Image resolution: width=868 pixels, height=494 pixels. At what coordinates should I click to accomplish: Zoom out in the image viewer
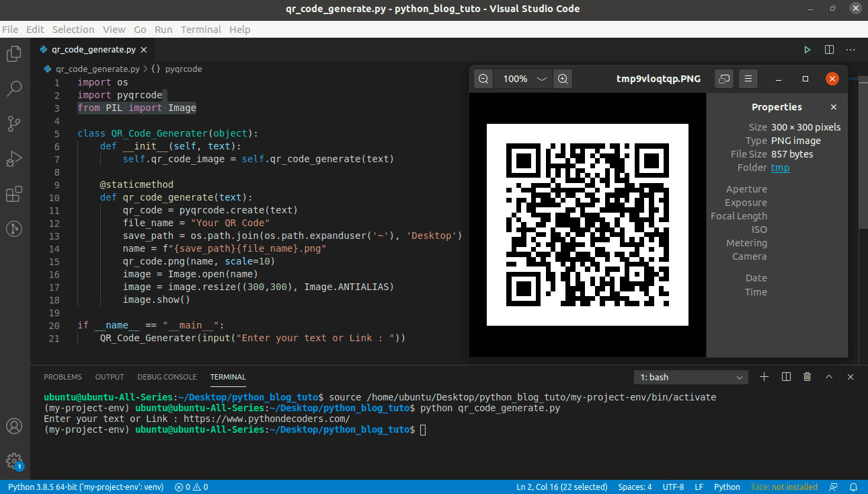pyautogui.click(x=483, y=79)
